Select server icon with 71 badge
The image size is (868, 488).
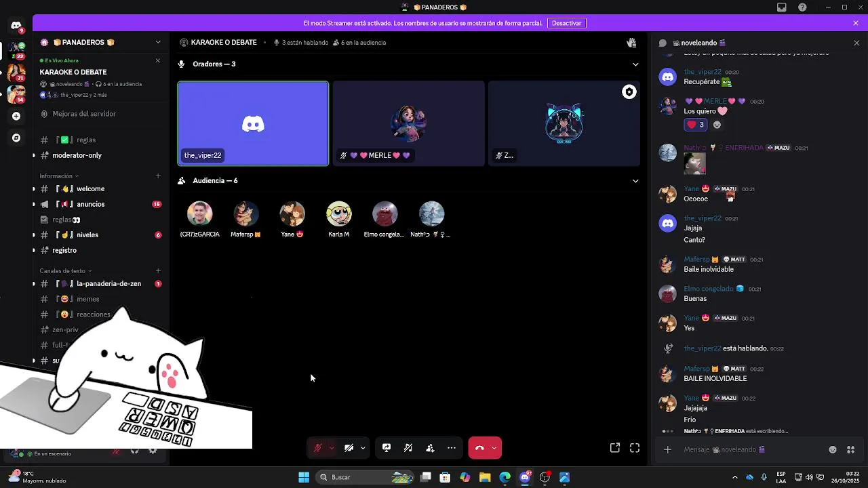(x=16, y=72)
